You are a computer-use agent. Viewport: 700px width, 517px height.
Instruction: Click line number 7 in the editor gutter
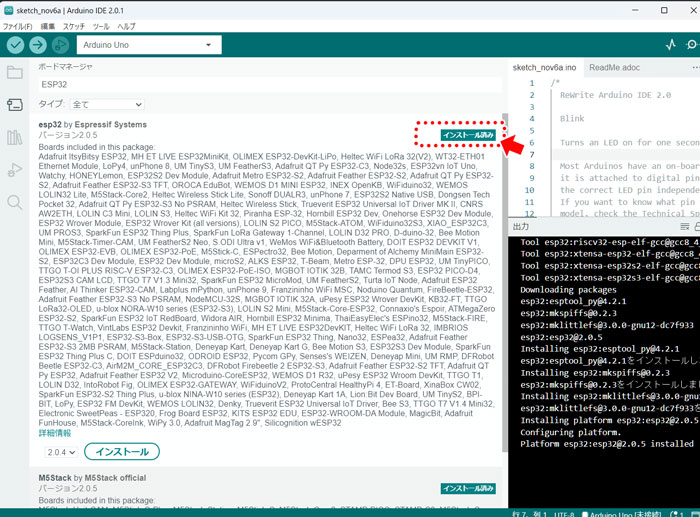click(x=532, y=154)
